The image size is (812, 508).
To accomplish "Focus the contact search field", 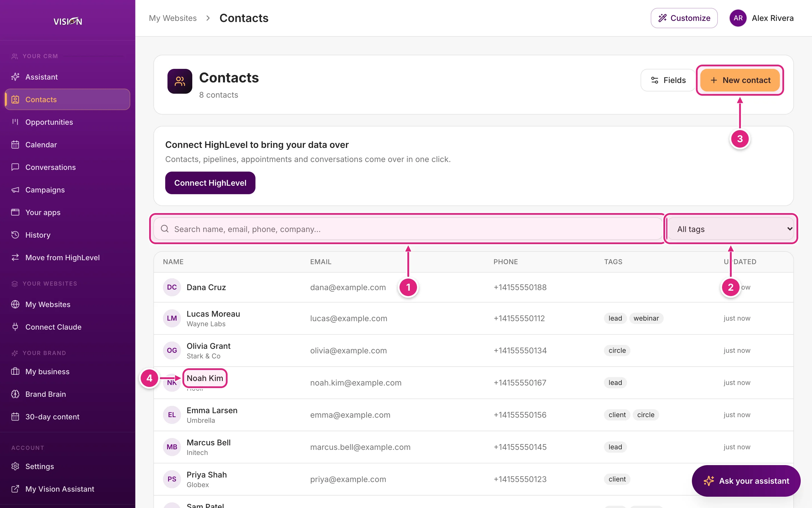I will 408,229.
